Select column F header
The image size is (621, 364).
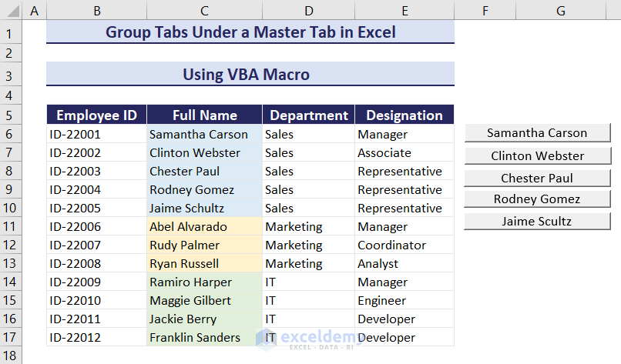tap(485, 11)
